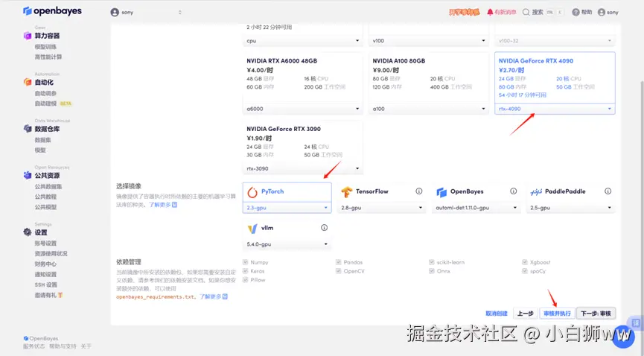
Task: Open the 自动化 section icon
Action: click(28, 82)
